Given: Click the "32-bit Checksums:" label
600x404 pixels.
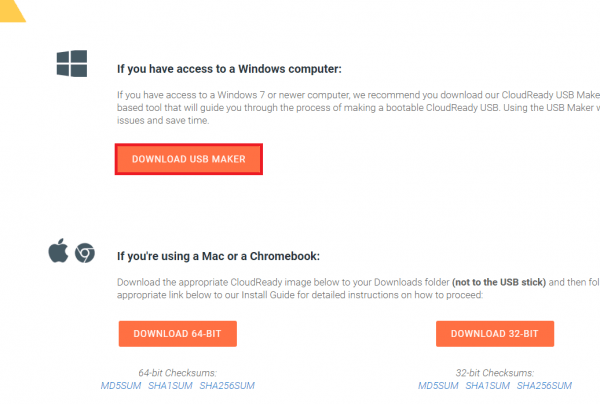Looking at the screenshot, I should pos(495,373).
